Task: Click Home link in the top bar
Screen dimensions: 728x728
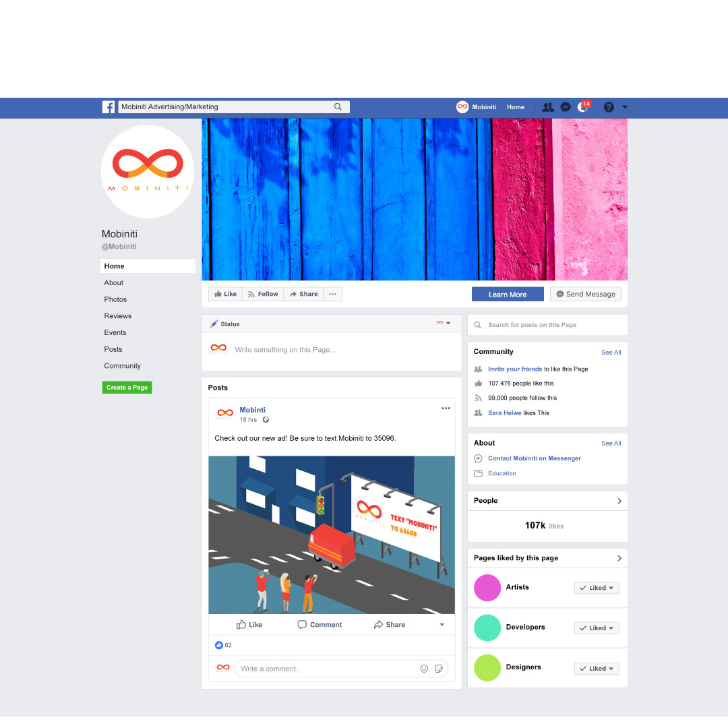Action: pos(516,107)
